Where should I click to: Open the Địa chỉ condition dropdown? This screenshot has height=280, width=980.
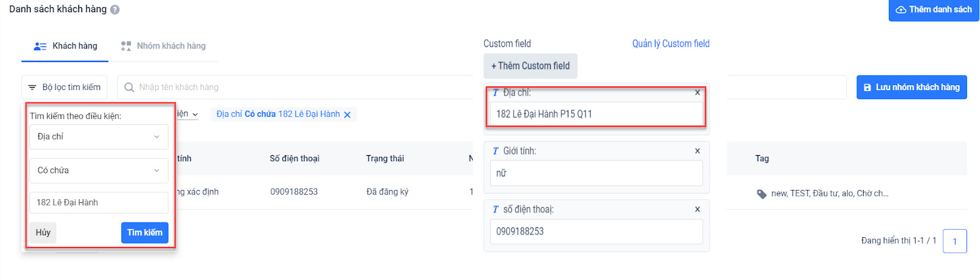pos(99,137)
